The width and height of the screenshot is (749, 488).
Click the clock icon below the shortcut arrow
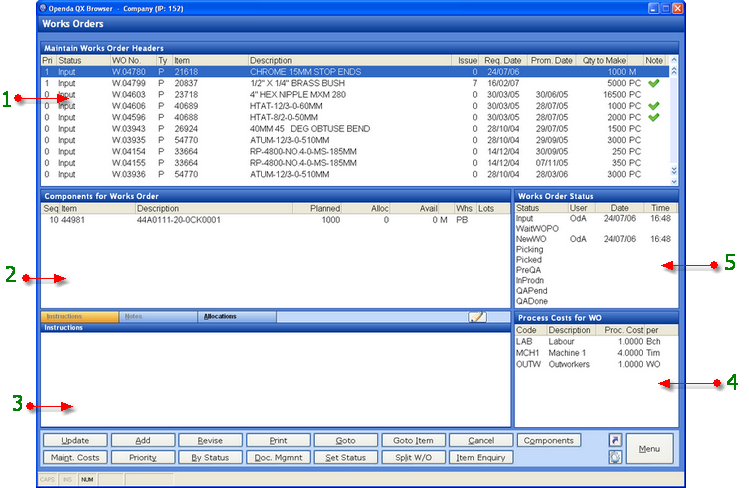[x=615, y=457]
